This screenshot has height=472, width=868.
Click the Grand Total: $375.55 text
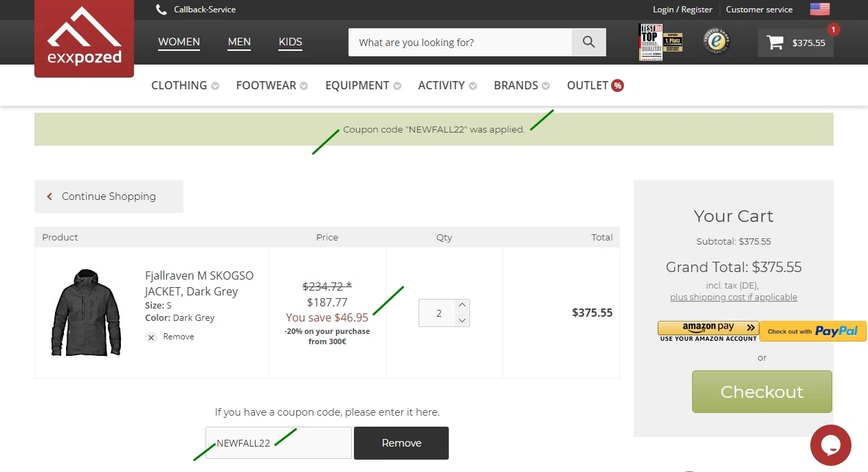[733, 267]
